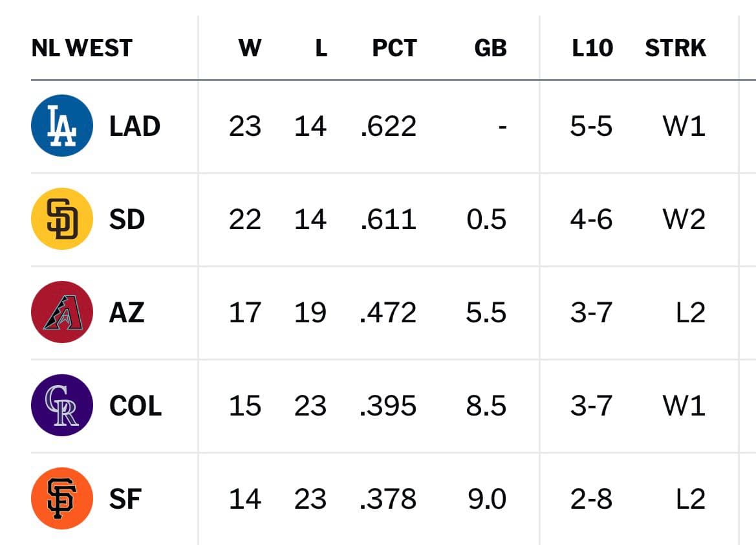The width and height of the screenshot is (756, 545).
Task: Click the San Diego Padres logo
Action: (61, 219)
